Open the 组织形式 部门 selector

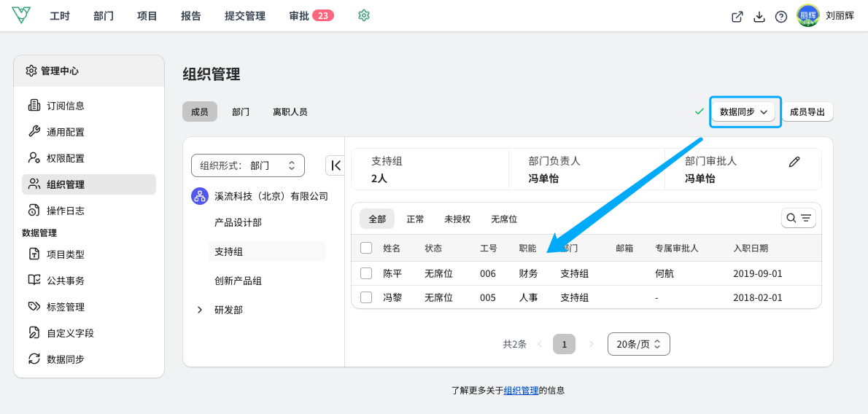pos(248,165)
